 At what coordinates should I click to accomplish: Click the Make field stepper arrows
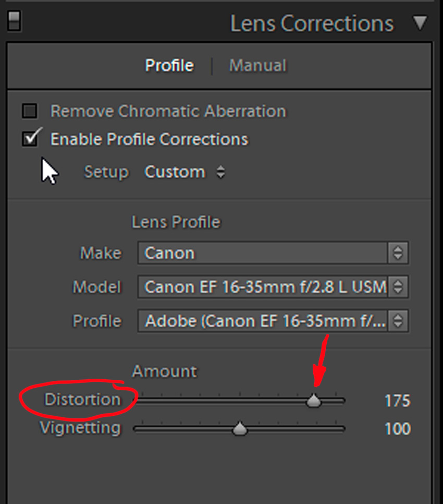pyautogui.click(x=398, y=253)
